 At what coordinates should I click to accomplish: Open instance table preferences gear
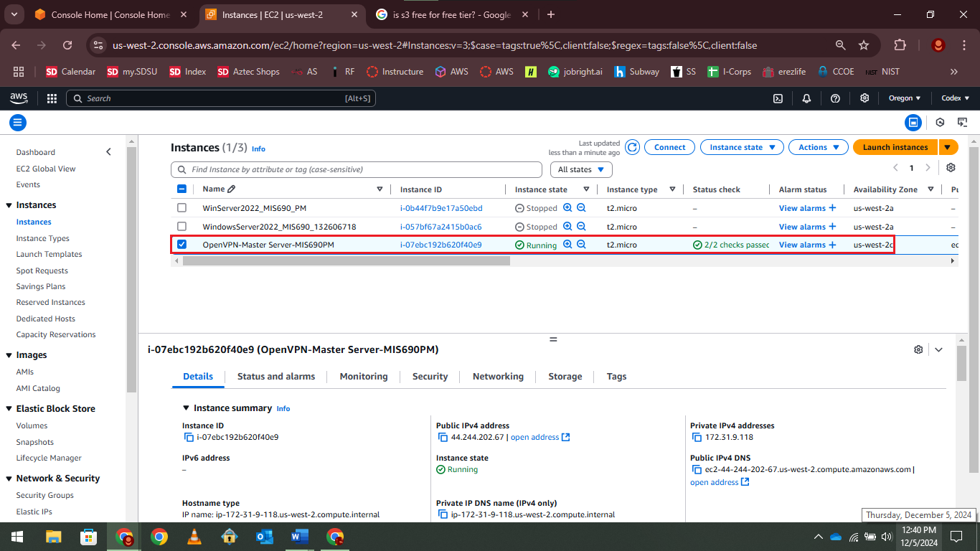[x=951, y=167]
